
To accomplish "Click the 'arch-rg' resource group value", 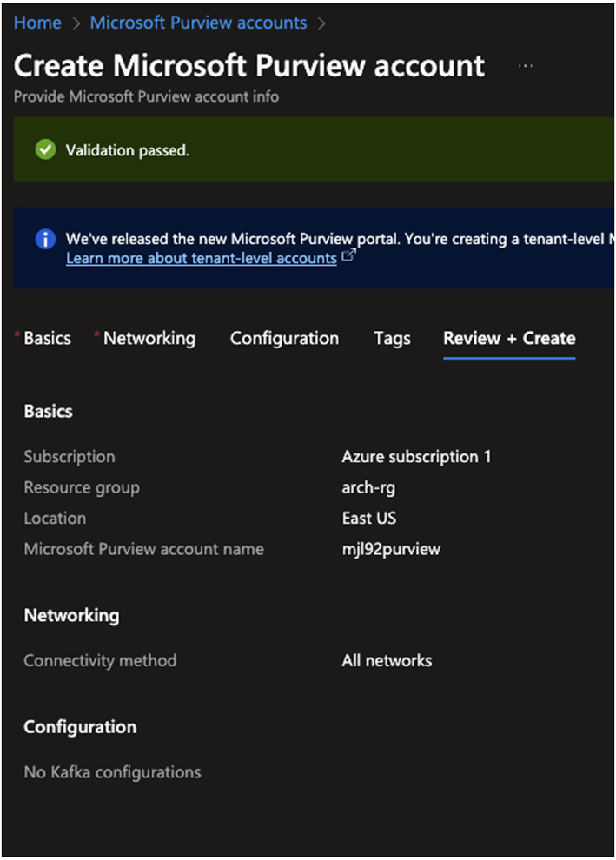I will pos(368,487).
